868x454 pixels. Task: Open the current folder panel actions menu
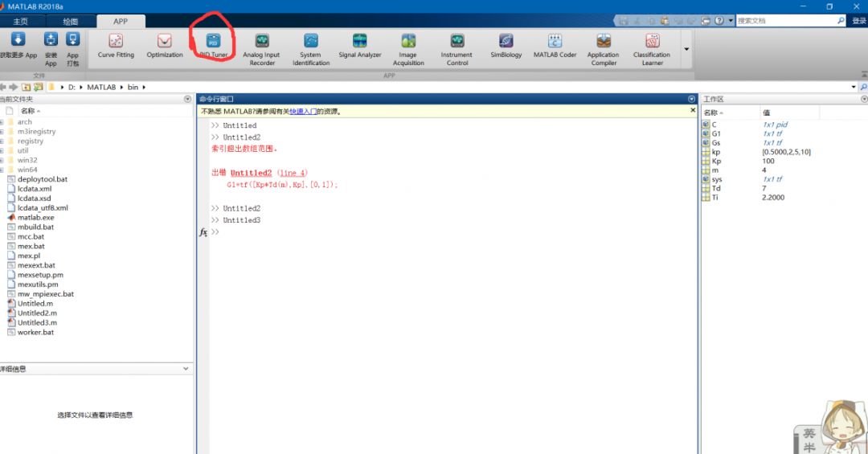(187, 99)
